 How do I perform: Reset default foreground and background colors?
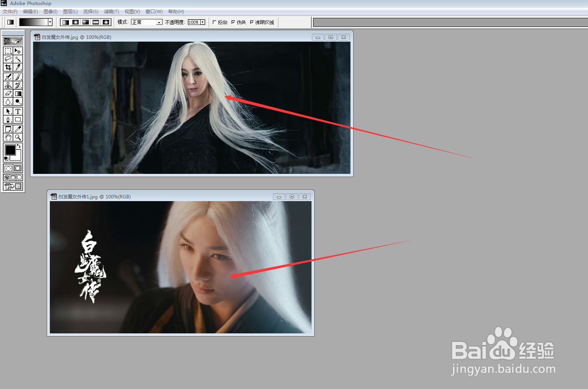pyautogui.click(x=6, y=159)
